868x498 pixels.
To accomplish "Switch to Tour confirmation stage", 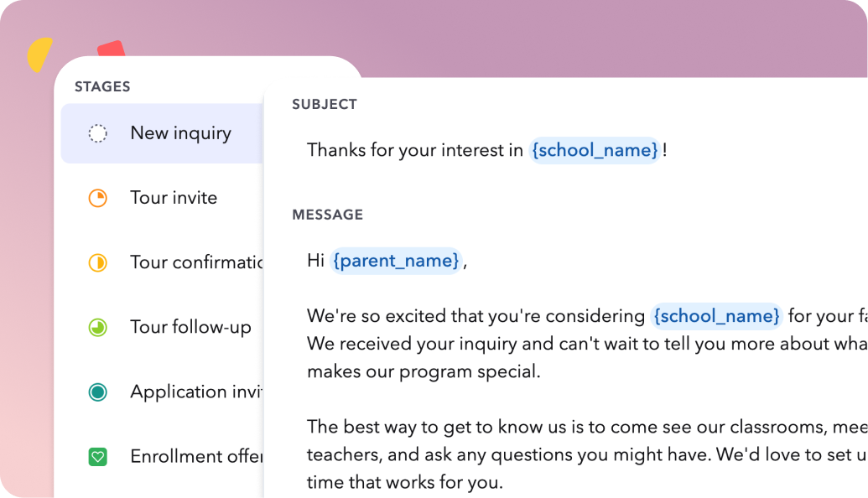I will pos(162,263).
